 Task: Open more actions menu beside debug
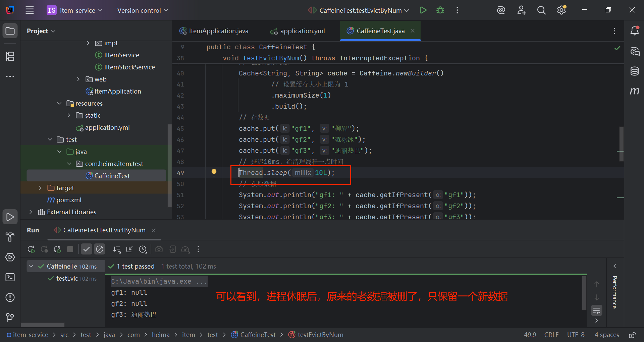click(457, 10)
